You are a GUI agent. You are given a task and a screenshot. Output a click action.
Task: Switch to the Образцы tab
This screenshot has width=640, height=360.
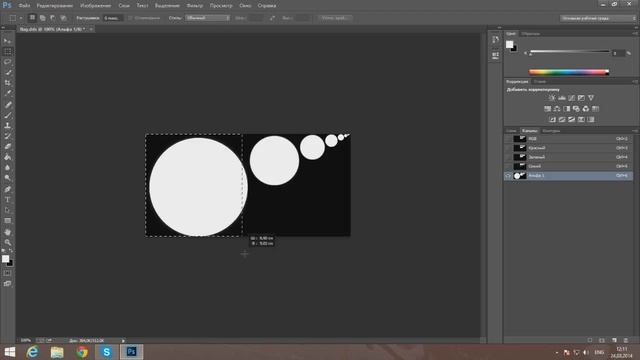coord(531,33)
